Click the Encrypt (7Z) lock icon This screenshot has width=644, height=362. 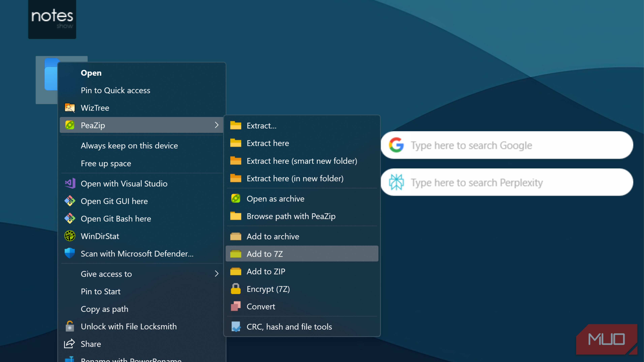click(x=236, y=289)
